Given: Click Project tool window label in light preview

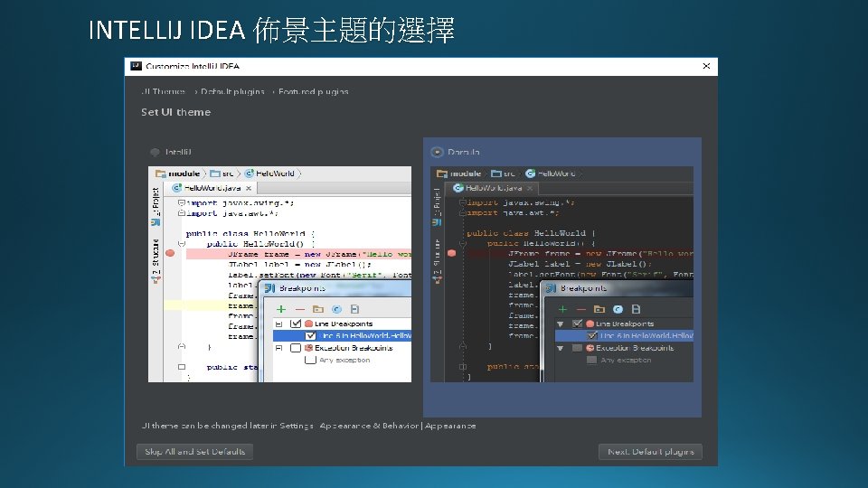Looking at the screenshot, I should (x=156, y=202).
